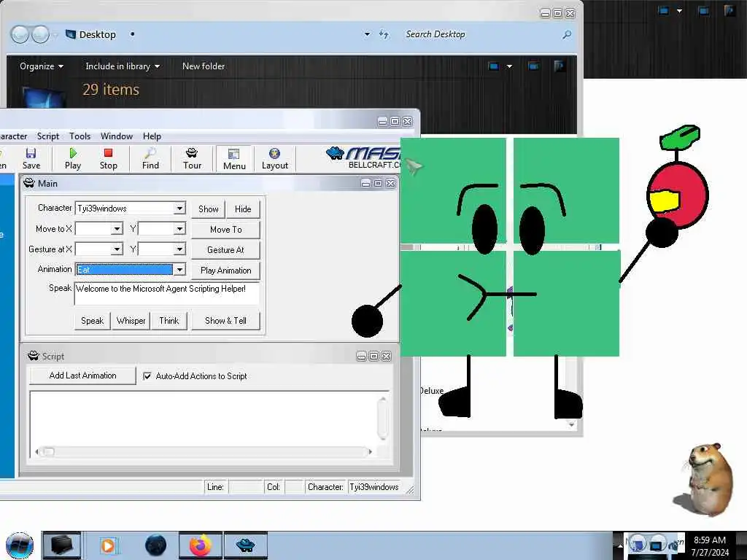Click the refresh arrows in Desktop address bar
The image size is (747, 560).
tap(384, 34)
